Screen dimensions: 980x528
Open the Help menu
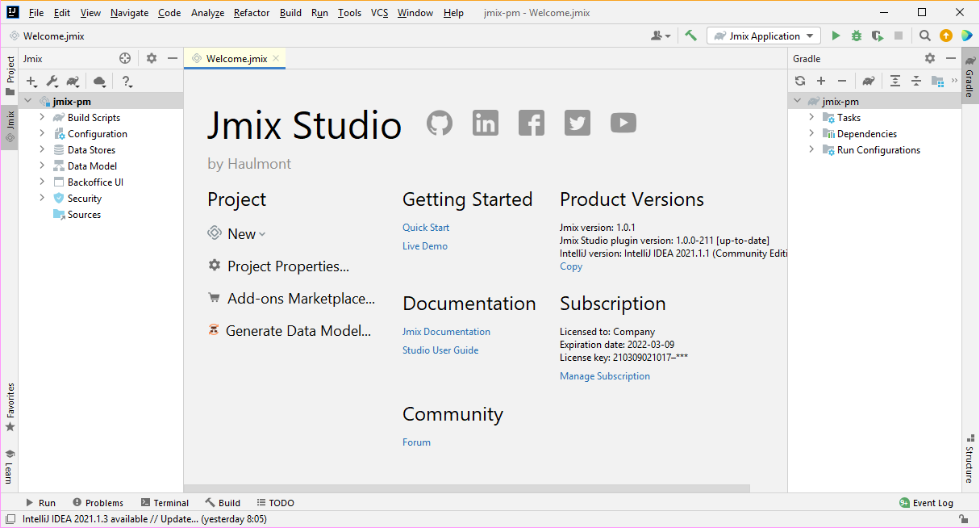point(453,13)
